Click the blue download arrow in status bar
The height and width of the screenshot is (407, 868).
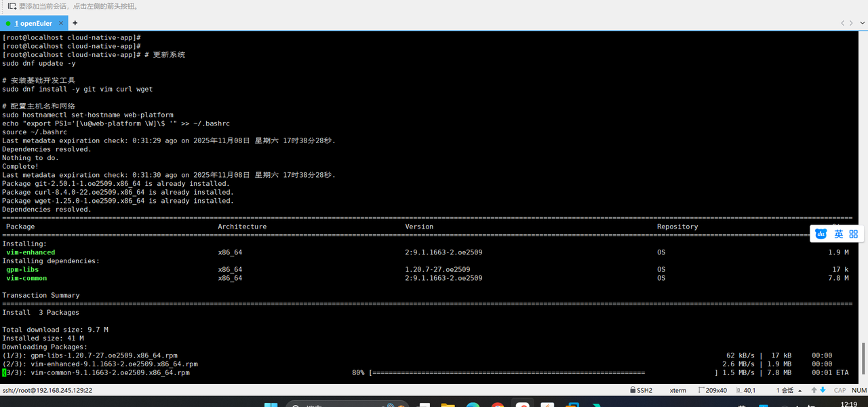[x=823, y=390]
